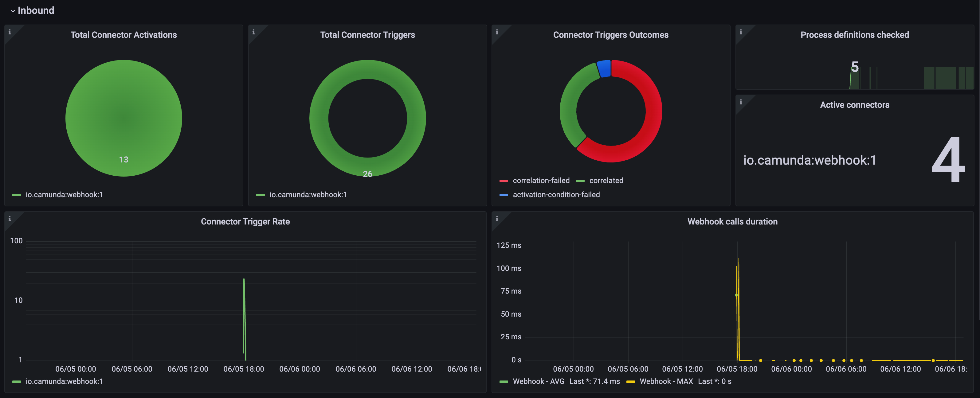Click the Active connectors panel title
980x398 pixels.
click(854, 104)
